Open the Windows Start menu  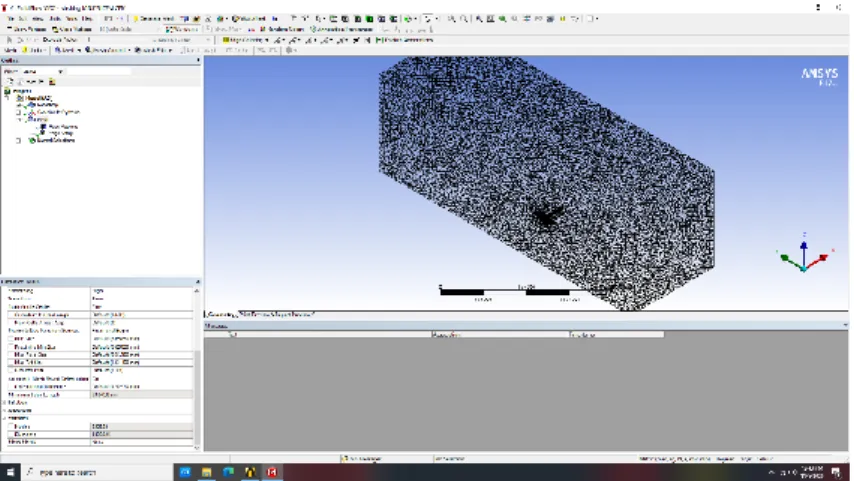(x=10, y=472)
